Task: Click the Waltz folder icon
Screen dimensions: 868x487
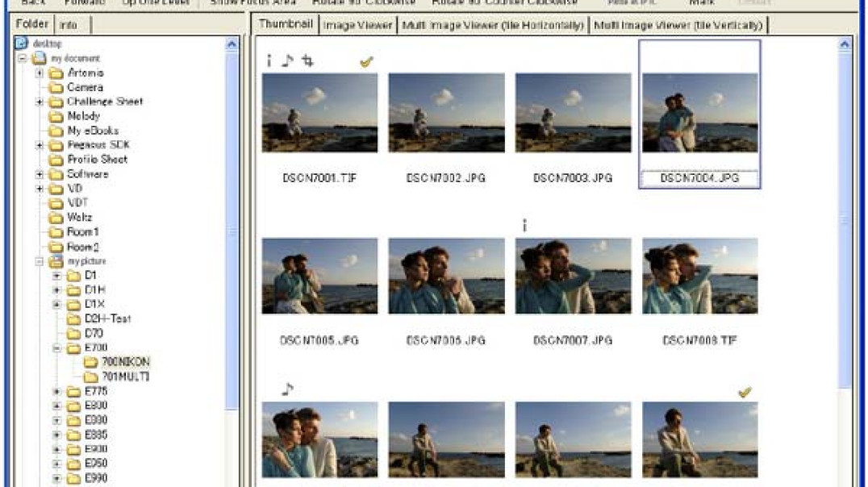Action: (56, 218)
